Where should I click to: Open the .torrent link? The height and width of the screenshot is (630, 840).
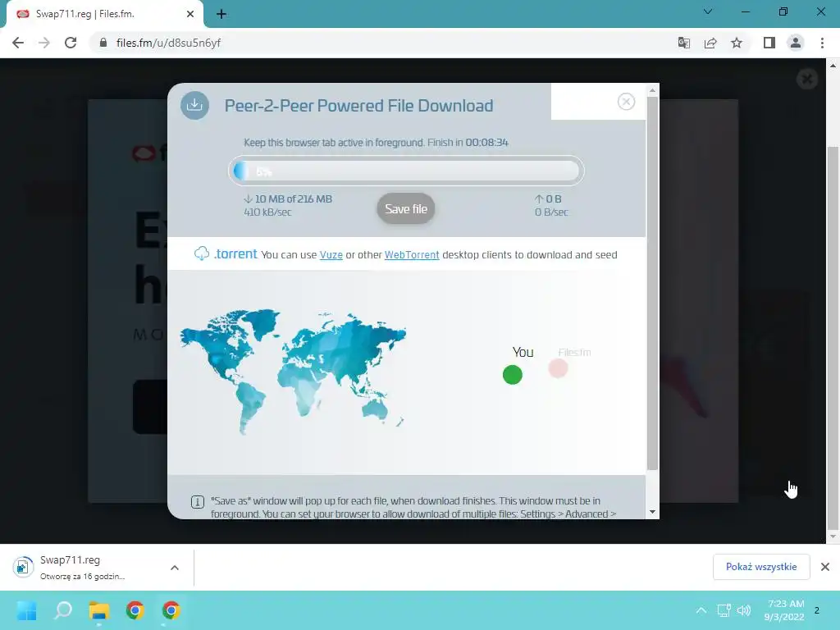tap(235, 254)
